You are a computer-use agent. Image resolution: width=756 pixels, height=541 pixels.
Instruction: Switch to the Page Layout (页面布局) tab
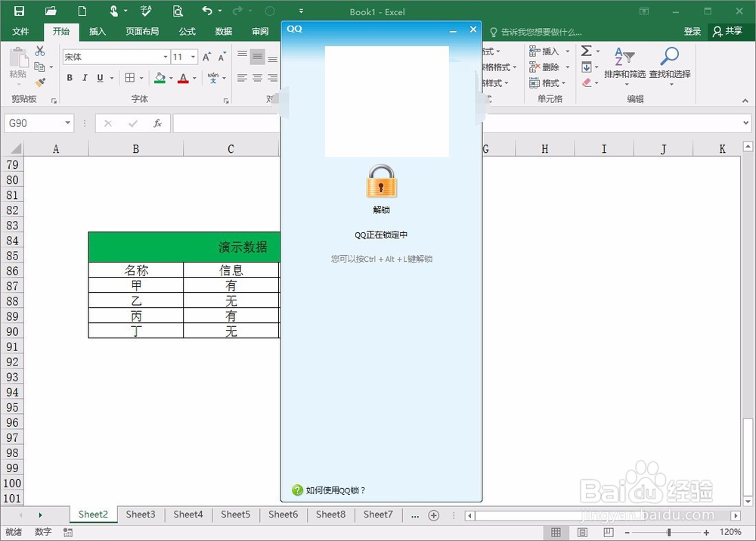[x=142, y=31]
